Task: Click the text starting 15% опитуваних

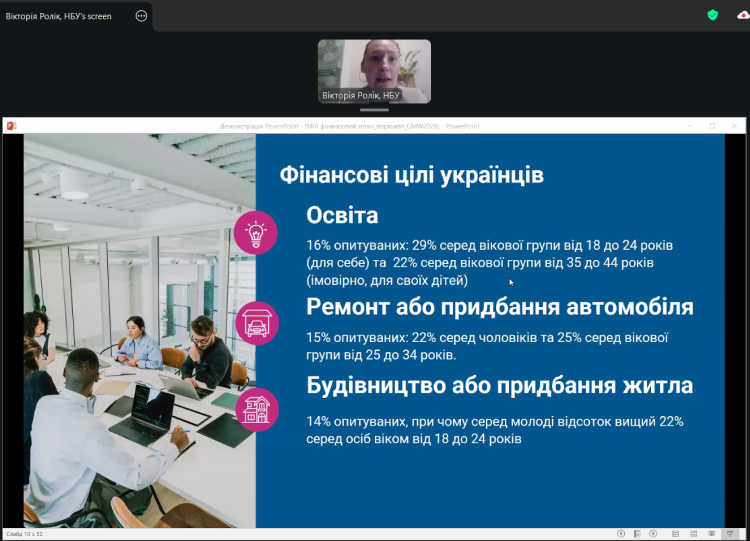Action: click(487, 346)
